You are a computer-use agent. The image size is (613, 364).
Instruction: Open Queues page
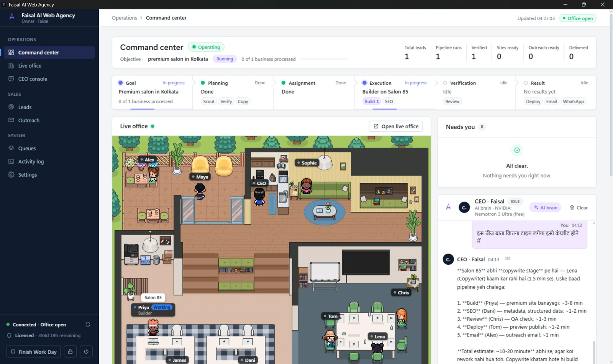[49, 148]
